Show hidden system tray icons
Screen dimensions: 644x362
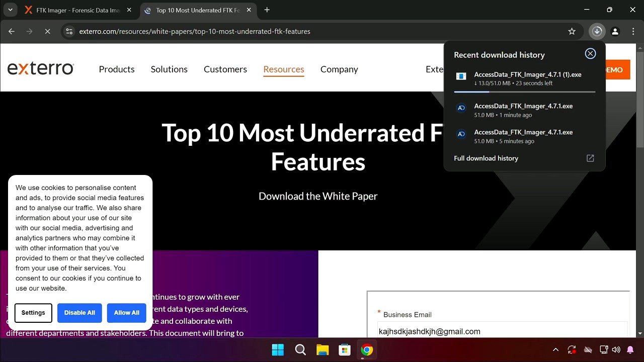555,350
